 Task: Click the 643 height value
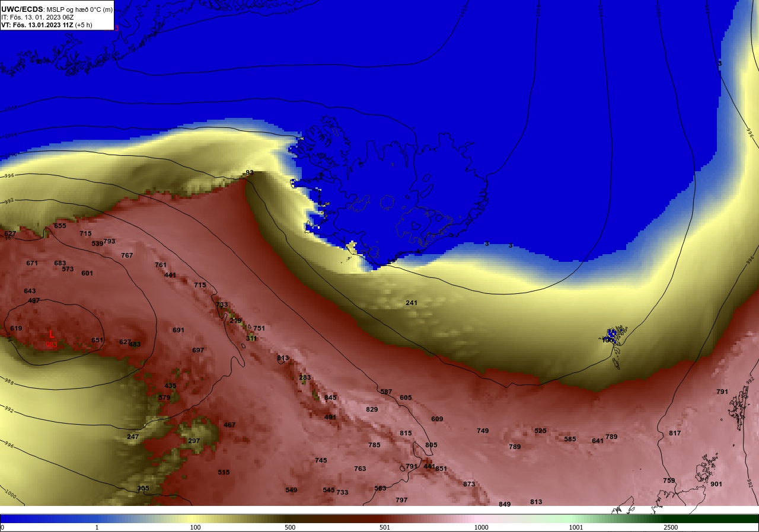click(x=30, y=291)
